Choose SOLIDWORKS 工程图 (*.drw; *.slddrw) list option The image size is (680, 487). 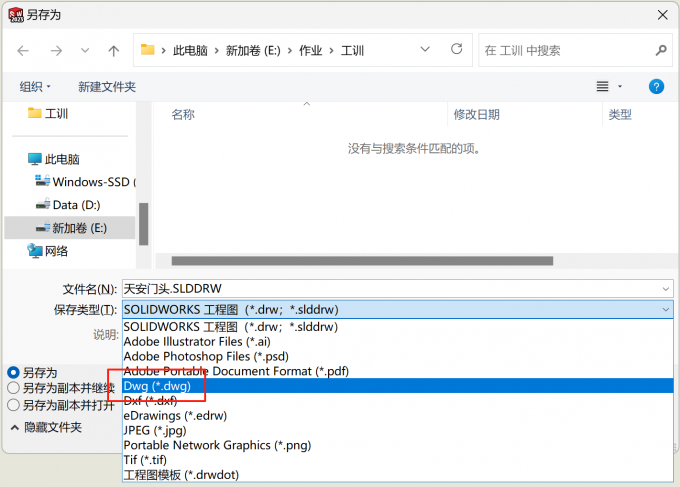click(398, 327)
